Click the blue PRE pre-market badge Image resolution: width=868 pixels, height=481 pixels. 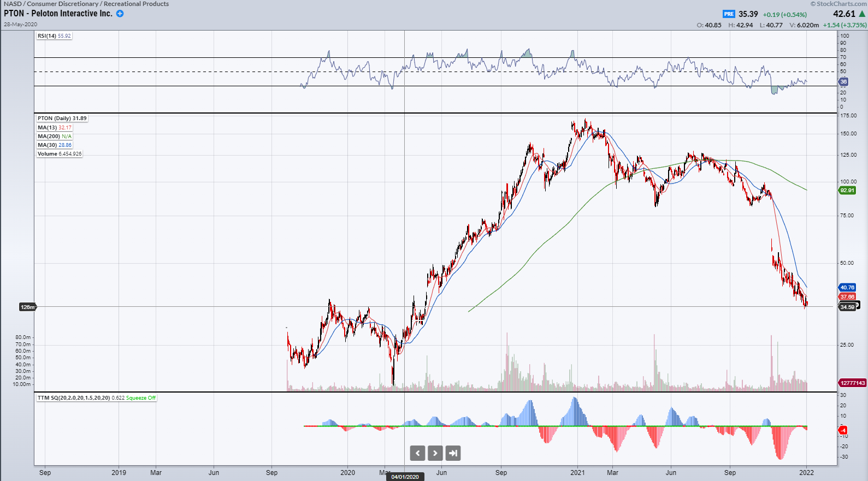[729, 14]
